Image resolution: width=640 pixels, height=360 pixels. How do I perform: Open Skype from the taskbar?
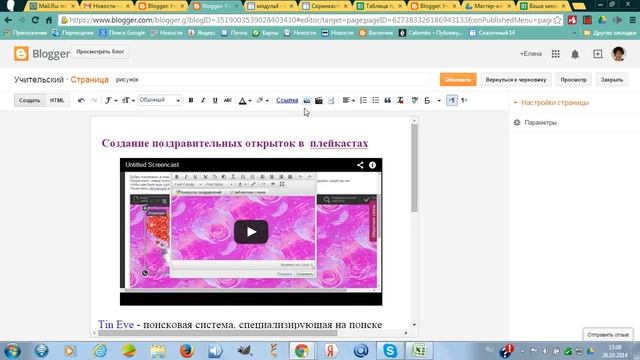pyautogui.click(x=390, y=351)
